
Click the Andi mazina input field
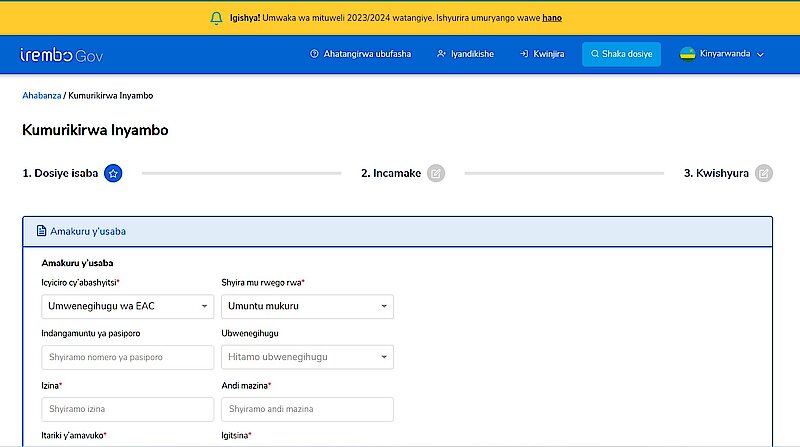(x=306, y=409)
